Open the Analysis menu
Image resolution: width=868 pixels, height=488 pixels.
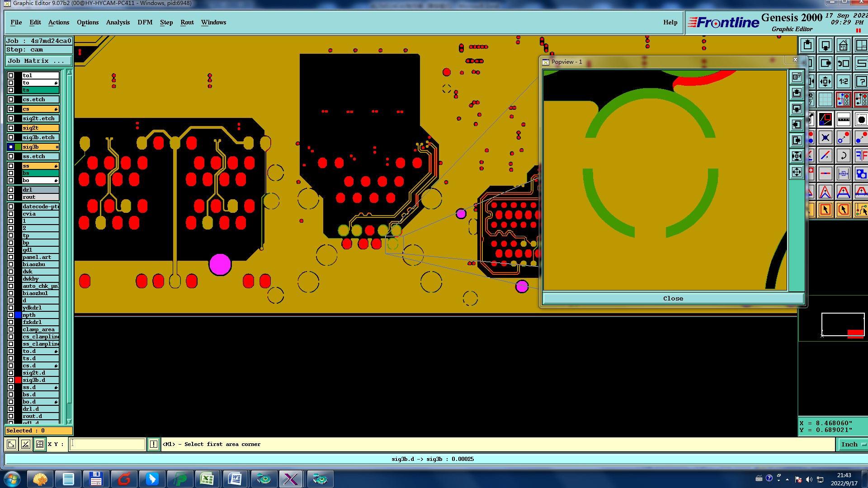point(118,22)
